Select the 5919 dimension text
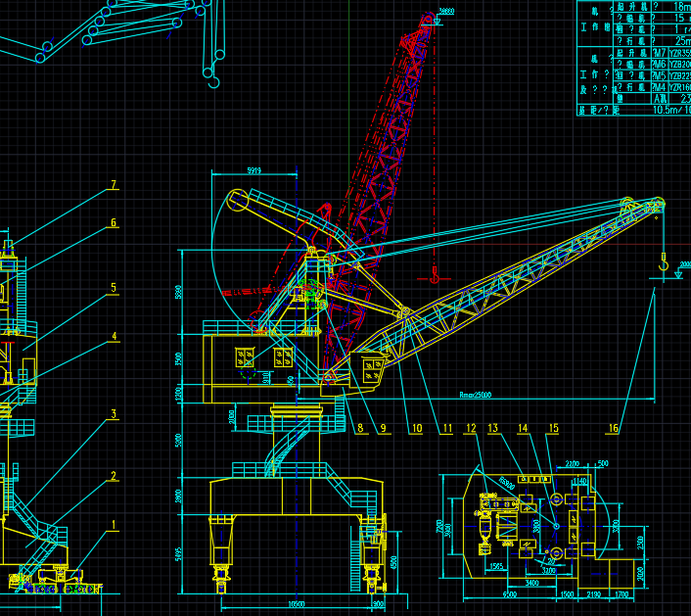 (x=253, y=170)
